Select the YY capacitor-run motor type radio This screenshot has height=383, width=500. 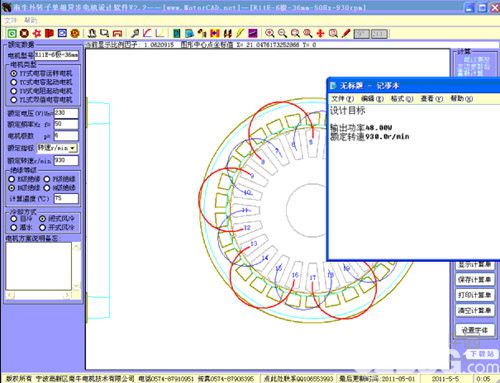[14, 73]
